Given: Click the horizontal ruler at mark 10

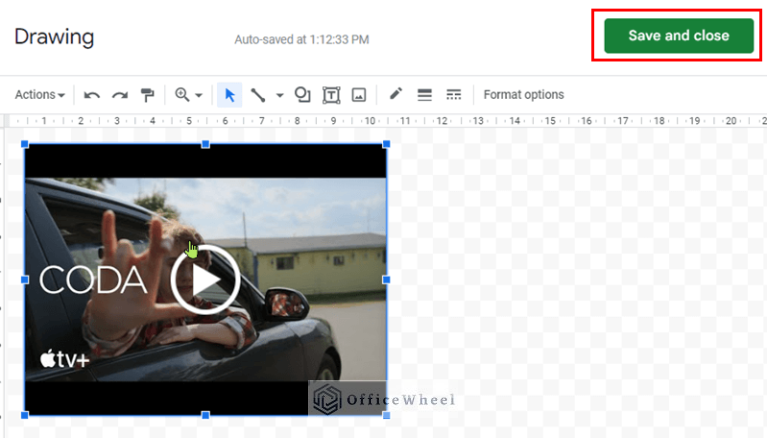Looking at the screenshot, I should [370, 120].
